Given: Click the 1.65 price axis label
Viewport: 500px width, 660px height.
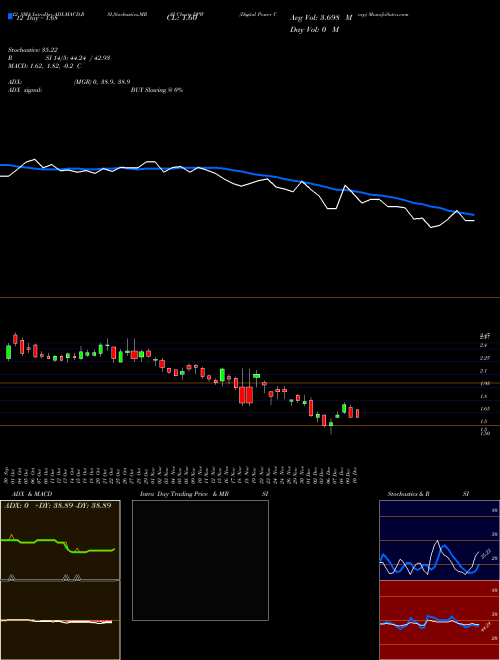Looking at the screenshot, I should (x=484, y=409).
